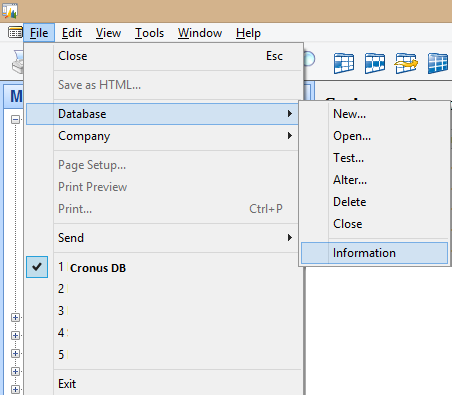Expand the Send submenu
This screenshot has width=452, height=395.
pos(163,238)
